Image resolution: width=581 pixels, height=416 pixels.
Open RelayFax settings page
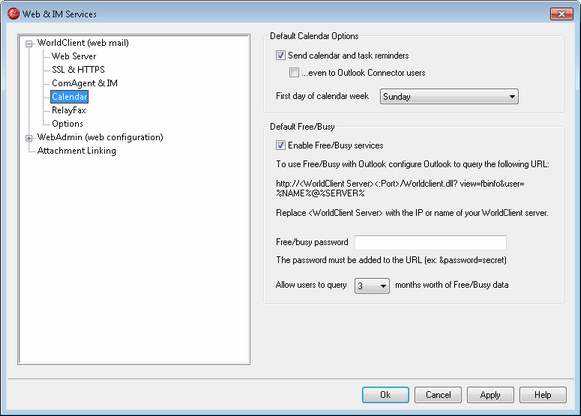point(69,110)
